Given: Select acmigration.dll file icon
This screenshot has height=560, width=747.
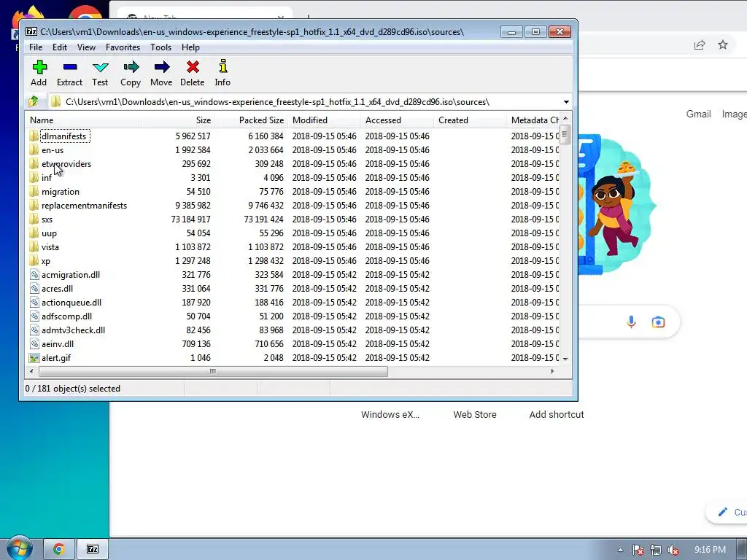Looking at the screenshot, I should tap(34, 274).
